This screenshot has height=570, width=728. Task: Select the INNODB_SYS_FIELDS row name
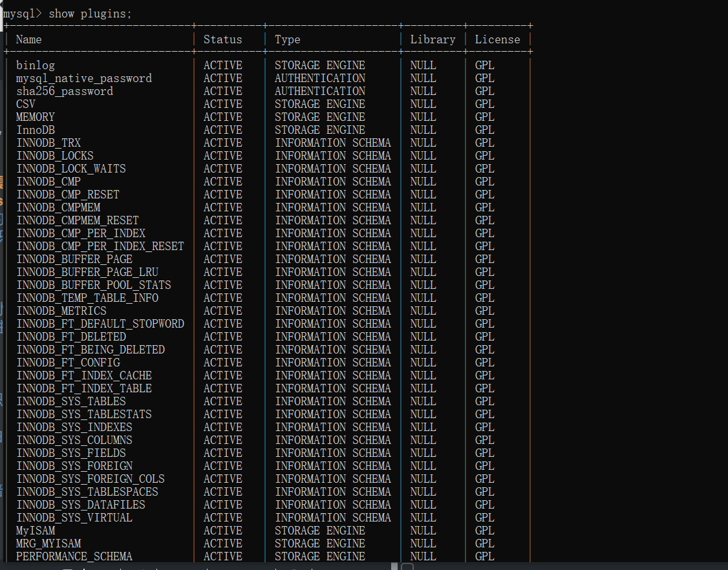coord(71,454)
